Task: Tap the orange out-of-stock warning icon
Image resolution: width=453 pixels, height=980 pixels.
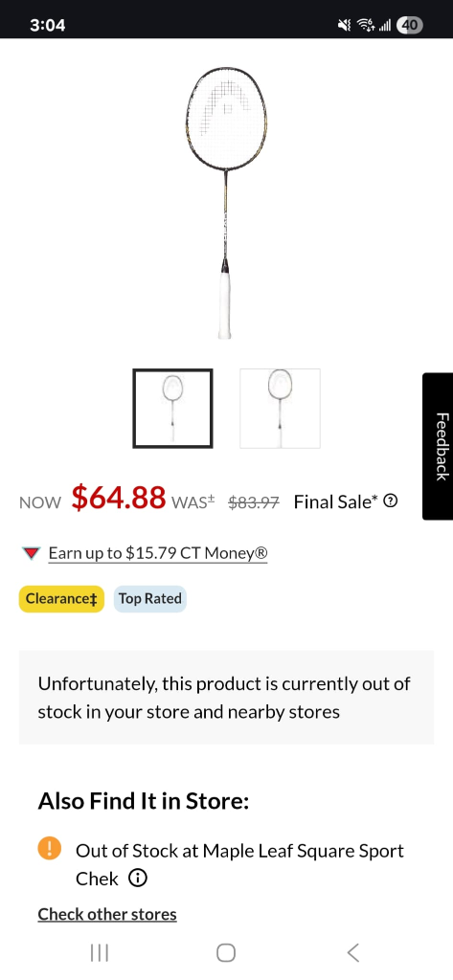Action: pyautogui.click(x=50, y=849)
